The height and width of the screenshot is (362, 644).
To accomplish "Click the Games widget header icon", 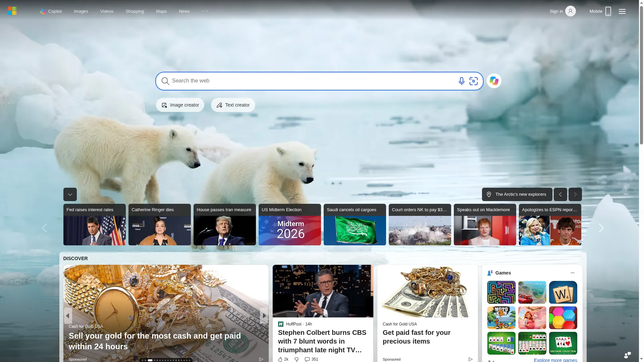I will 490,273.
